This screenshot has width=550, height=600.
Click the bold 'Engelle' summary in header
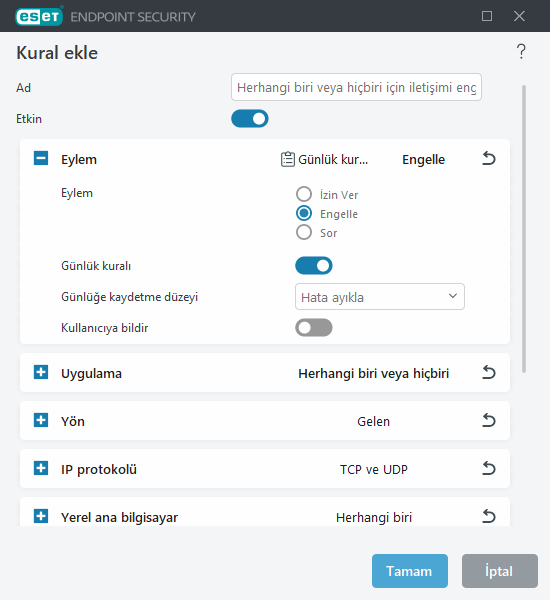(x=423, y=160)
